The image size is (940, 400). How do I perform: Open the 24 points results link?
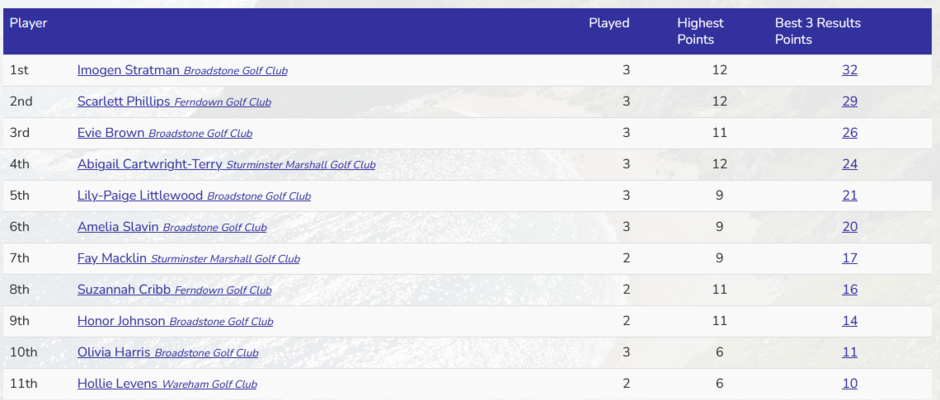[x=849, y=164]
